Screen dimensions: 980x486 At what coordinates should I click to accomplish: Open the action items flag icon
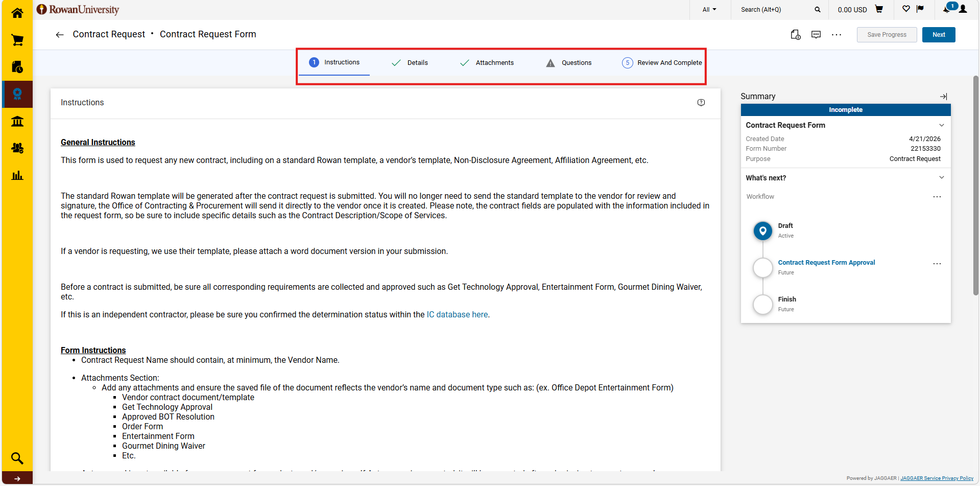pos(920,9)
